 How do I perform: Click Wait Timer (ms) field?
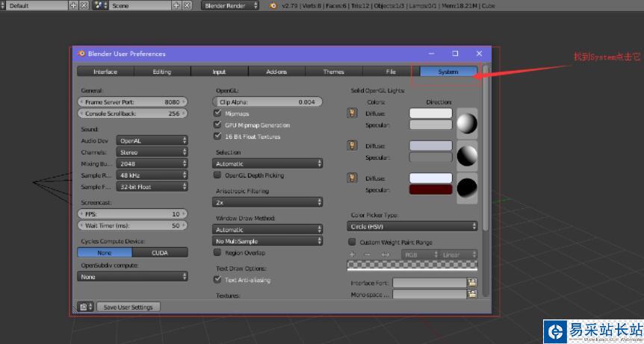click(x=133, y=225)
